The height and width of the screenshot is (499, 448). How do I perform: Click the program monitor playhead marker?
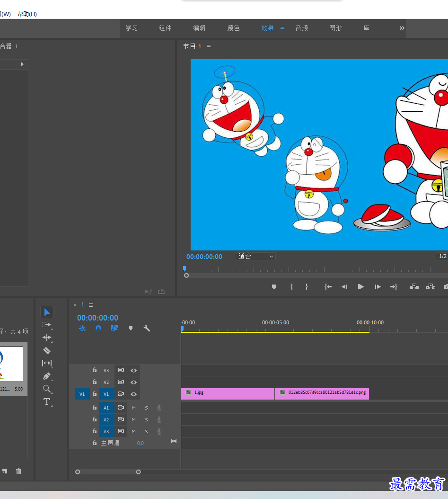(x=184, y=268)
